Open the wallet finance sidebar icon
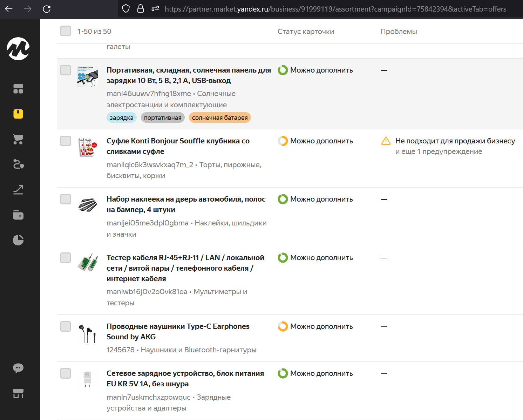The width and height of the screenshot is (523, 420). click(x=18, y=215)
